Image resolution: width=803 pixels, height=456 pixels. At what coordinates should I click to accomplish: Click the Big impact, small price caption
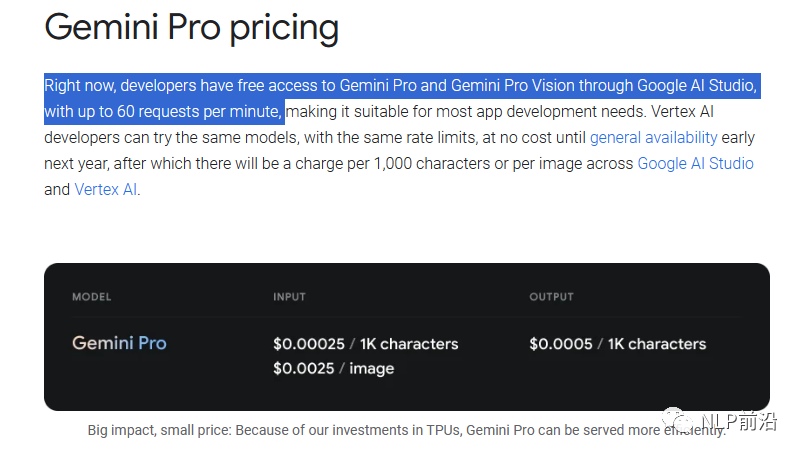407,430
